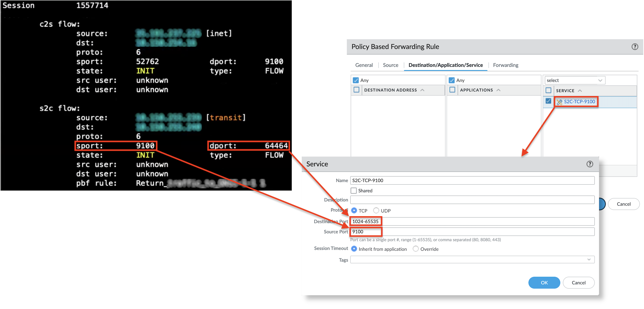Choose Override for Session Timeout
The image size is (644, 309).
(416, 249)
